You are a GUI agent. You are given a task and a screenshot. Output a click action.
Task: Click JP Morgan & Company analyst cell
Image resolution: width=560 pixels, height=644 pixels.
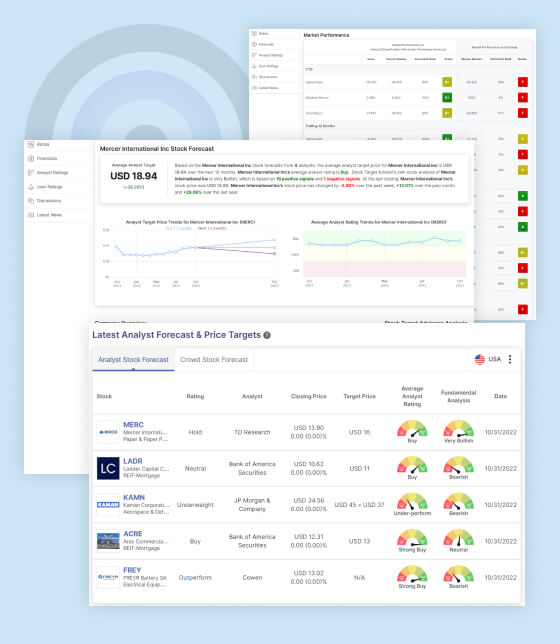click(x=252, y=505)
